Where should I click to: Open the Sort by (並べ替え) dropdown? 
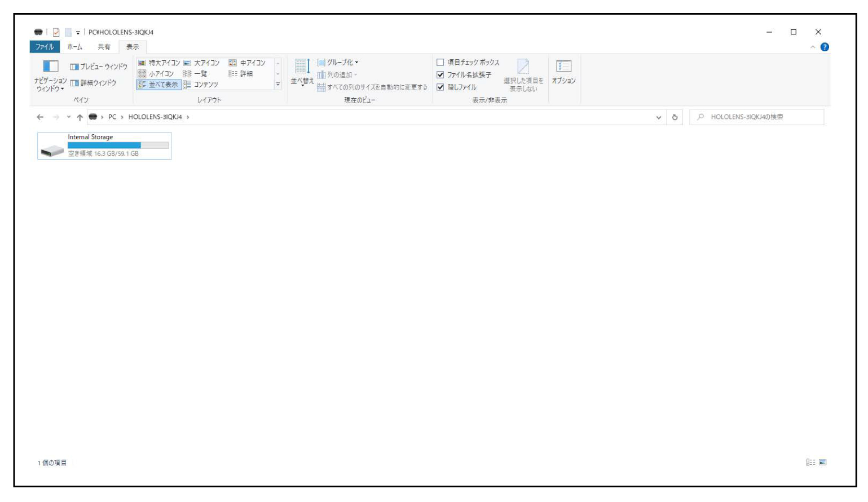coord(302,73)
